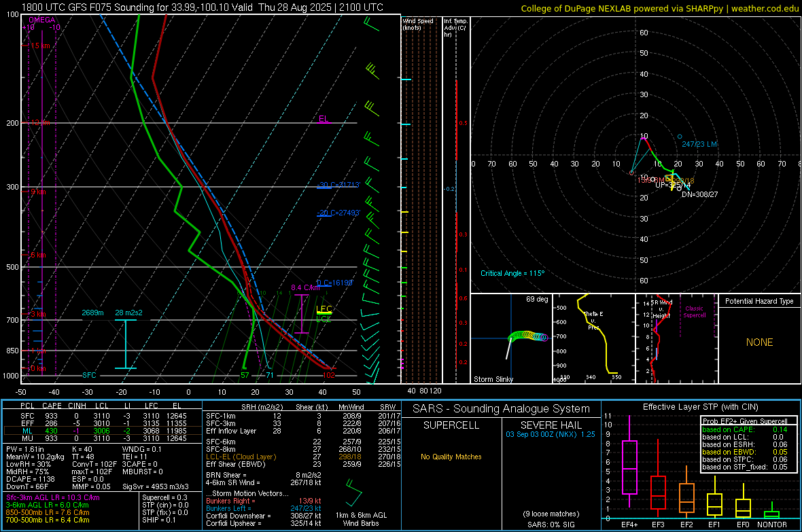Click the '-30 C=31713' height label
This screenshot has width=802, height=532.
click(338, 185)
